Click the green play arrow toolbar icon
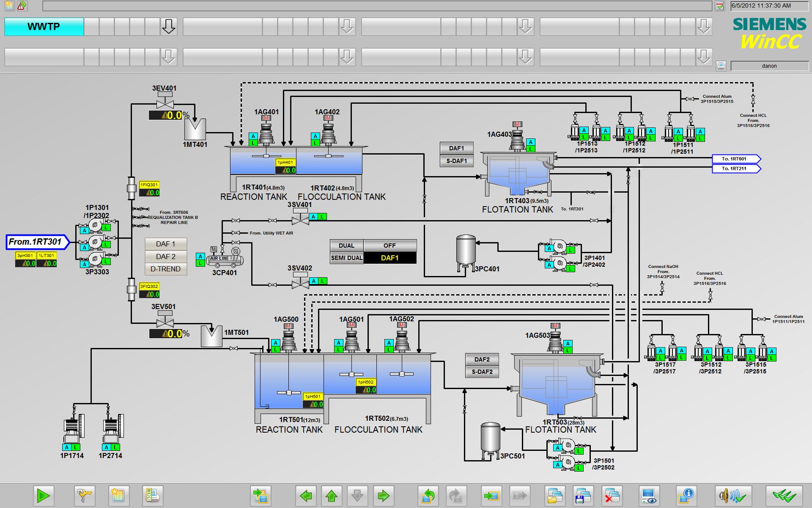The image size is (812, 508). 43,495
